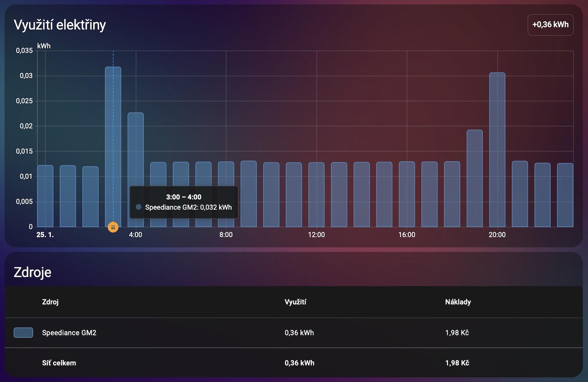Select the Síť celkem total row
The image size is (588, 382).
point(59,363)
